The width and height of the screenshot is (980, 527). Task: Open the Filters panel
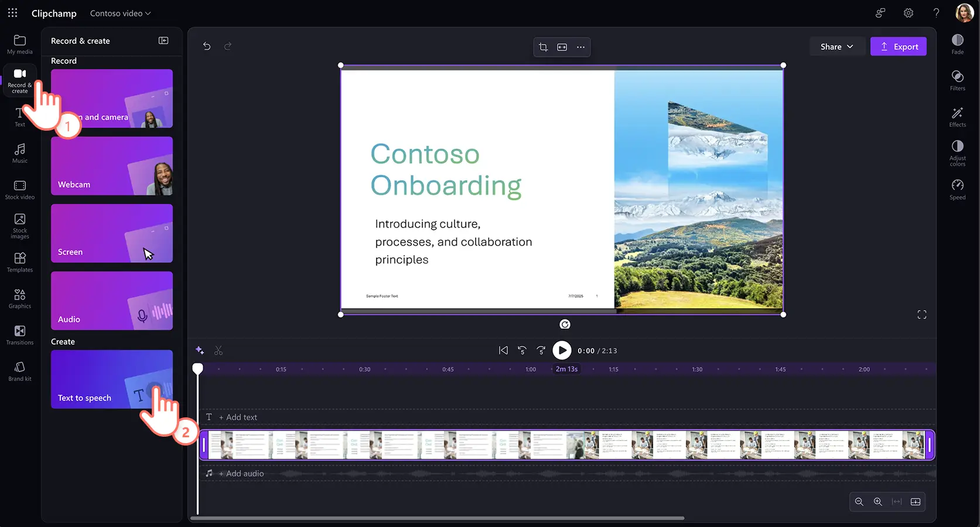coord(958,80)
